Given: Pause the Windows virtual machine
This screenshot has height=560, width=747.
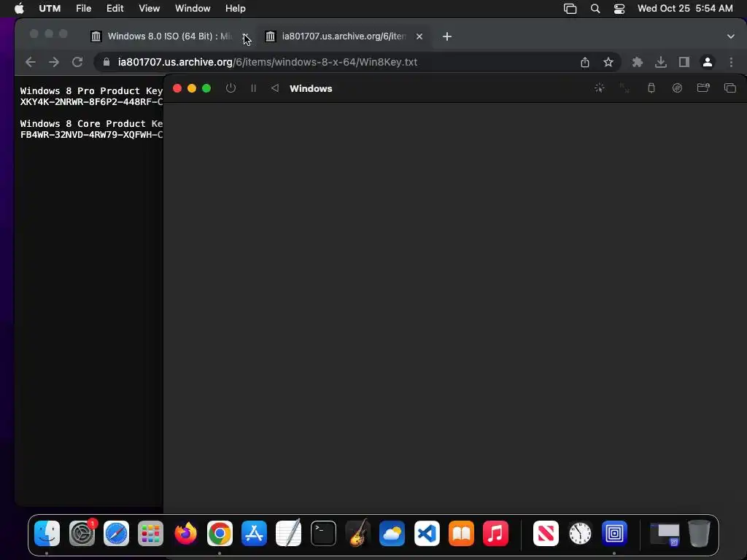Looking at the screenshot, I should [253, 88].
